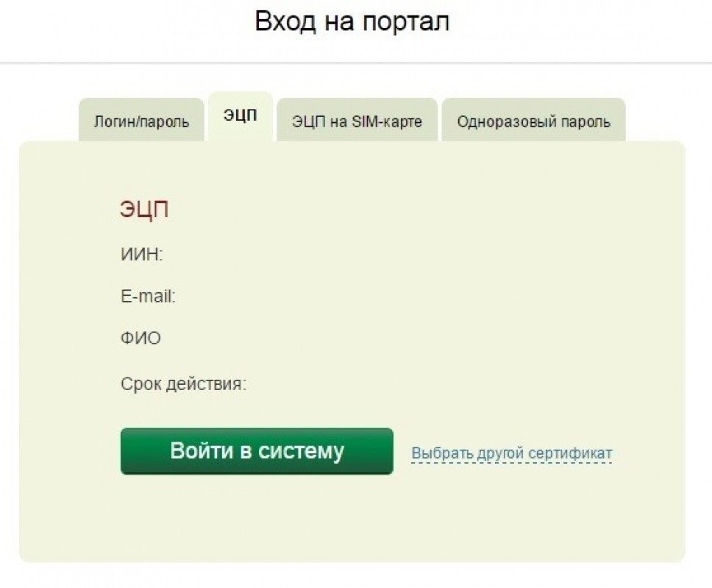Click the Вход на портал page title
The image size is (712, 588).
[x=352, y=21]
